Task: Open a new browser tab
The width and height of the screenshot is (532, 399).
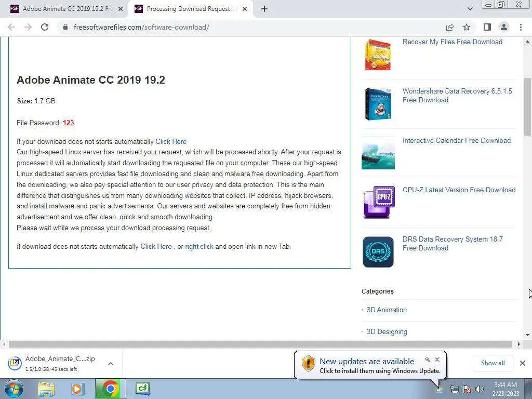Action: pos(264,9)
